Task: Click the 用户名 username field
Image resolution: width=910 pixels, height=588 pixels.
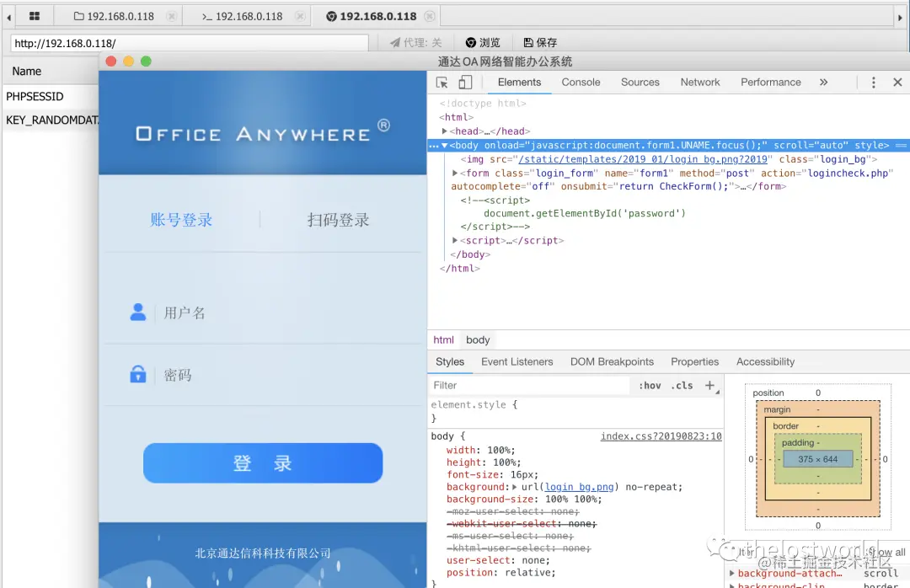Action: 262,313
